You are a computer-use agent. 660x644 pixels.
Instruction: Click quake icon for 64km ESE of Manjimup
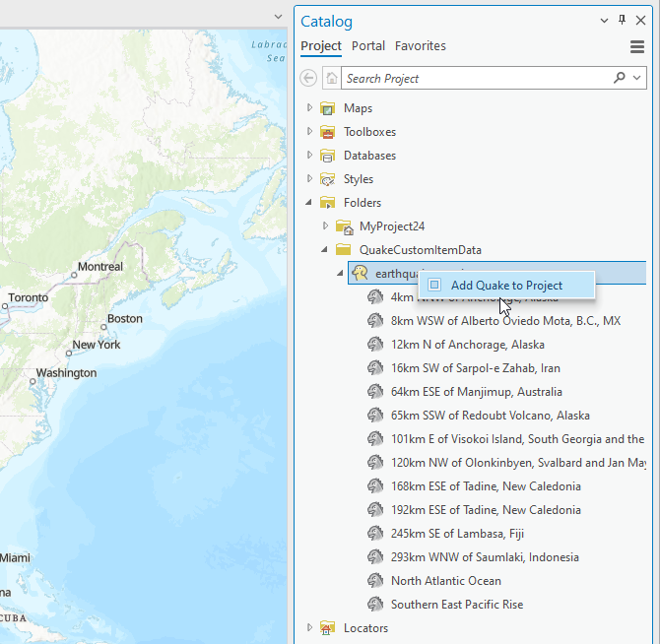(375, 391)
